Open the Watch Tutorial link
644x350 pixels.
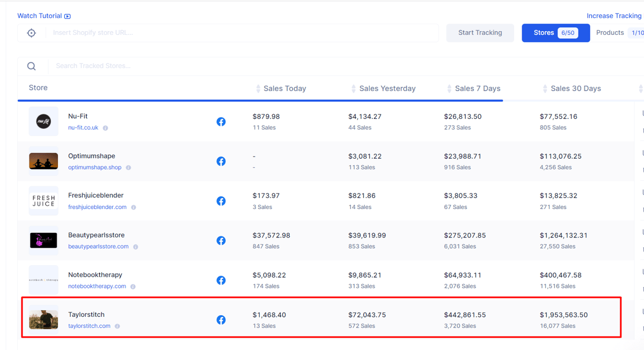(44, 16)
